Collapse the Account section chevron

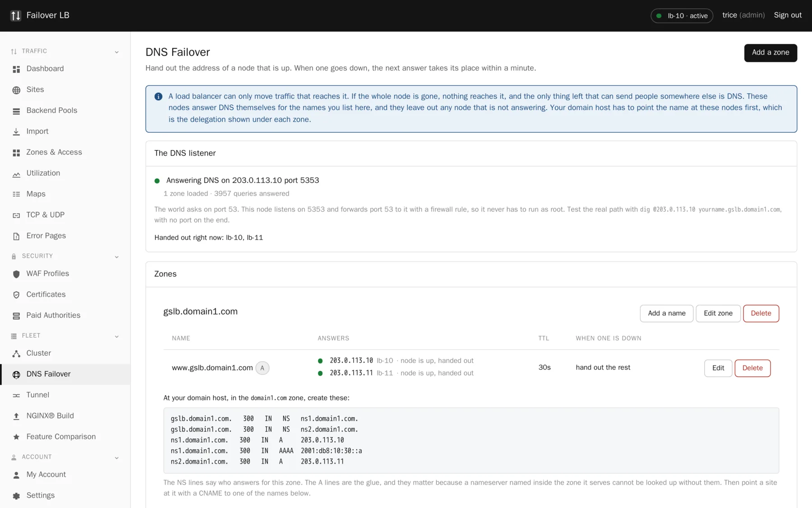point(117,458)
